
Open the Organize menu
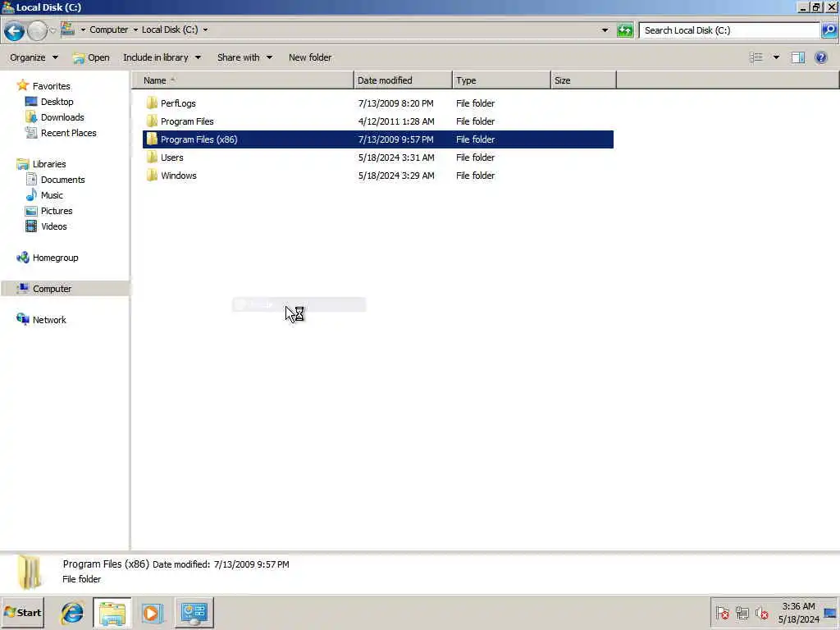(34, 57)
